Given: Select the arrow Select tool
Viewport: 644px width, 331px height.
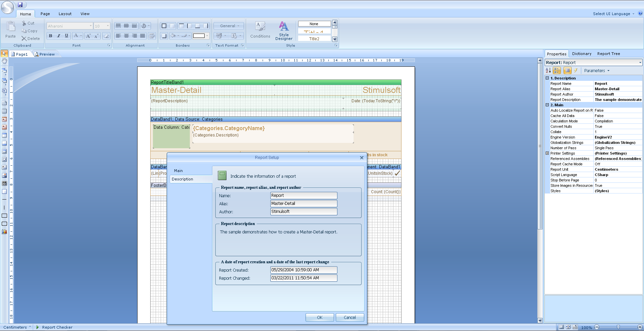Looking at the screenshot, I should pos(4,53).
